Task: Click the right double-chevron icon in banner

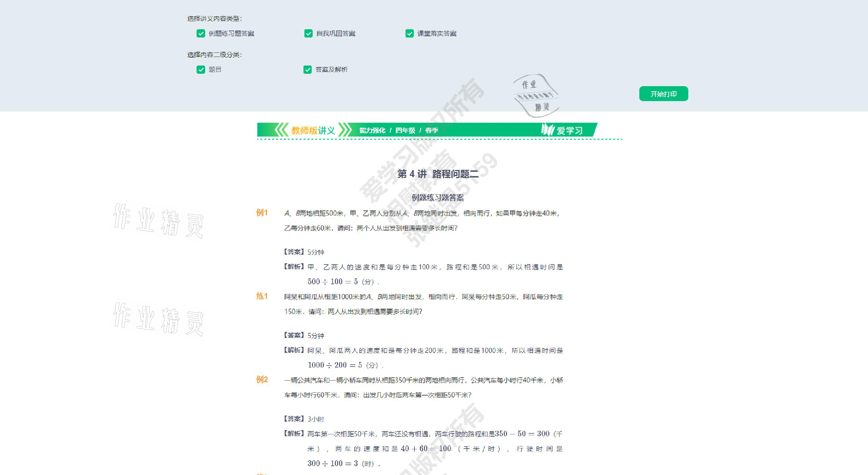Action: coord(345,130)
